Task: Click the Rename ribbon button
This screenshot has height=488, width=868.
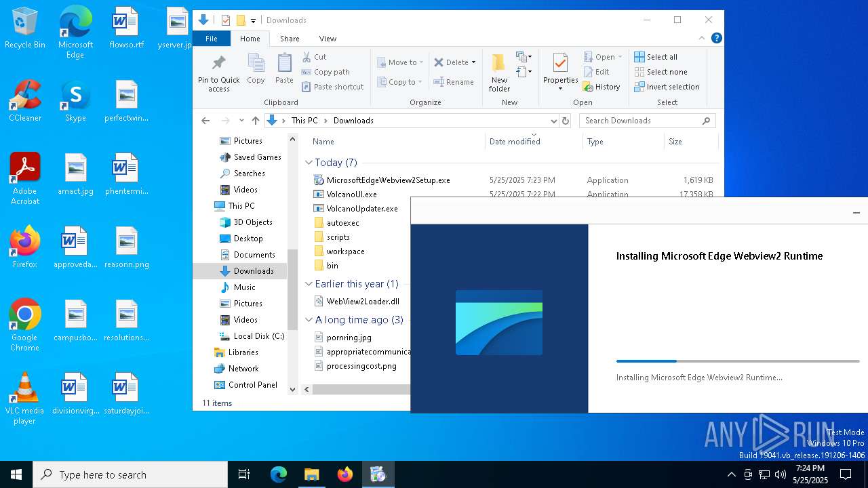Action: (454, 82)
